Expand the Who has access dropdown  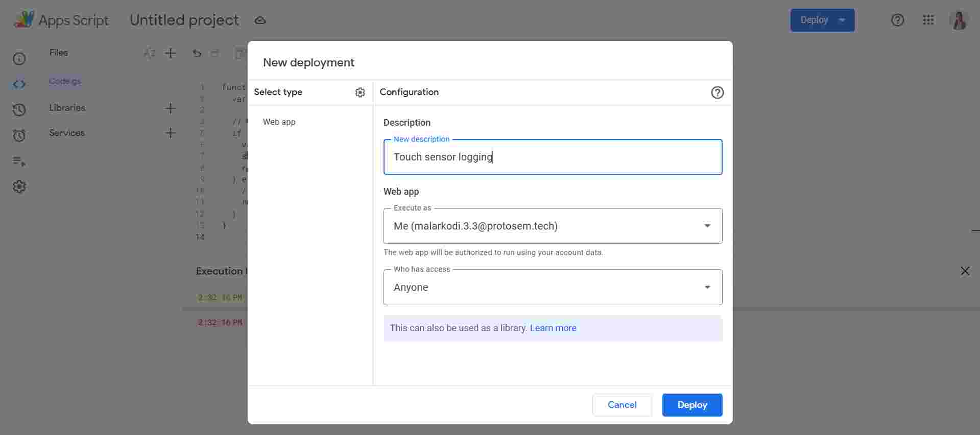coord(553,287)
